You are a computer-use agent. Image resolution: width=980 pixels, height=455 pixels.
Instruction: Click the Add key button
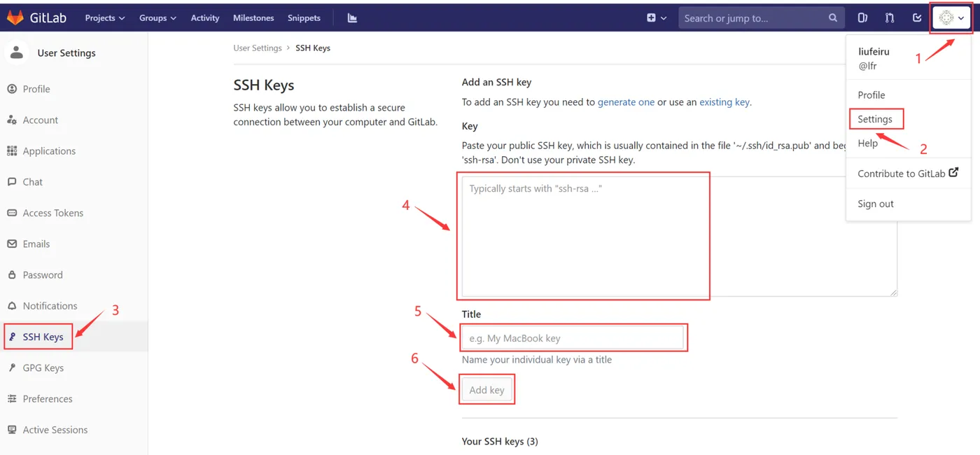[486, 390]
